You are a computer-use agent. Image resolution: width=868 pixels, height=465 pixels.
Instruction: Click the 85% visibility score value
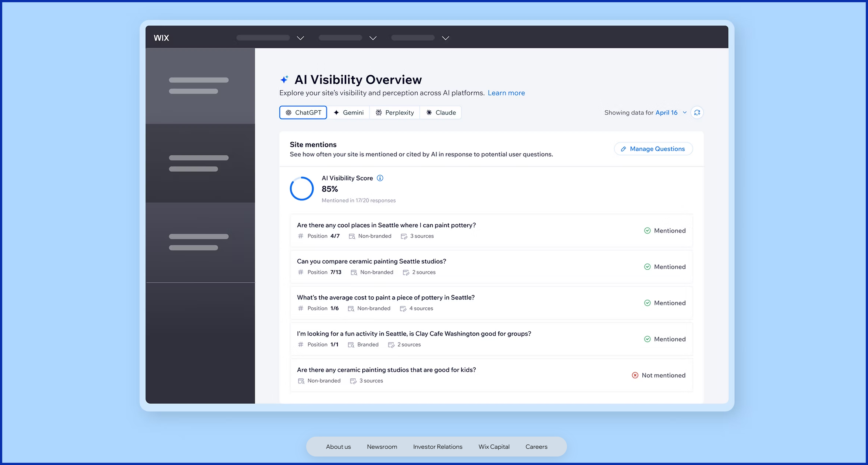point(329,189)
